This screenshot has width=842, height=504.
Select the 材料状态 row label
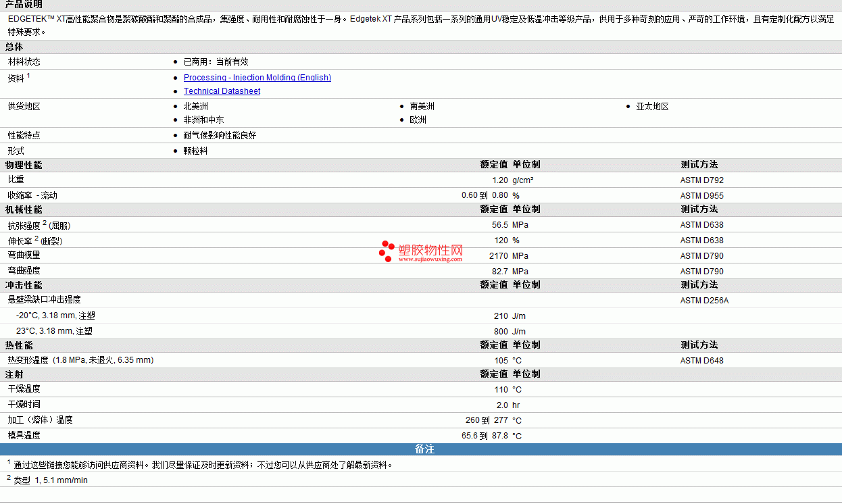[24, 61]
